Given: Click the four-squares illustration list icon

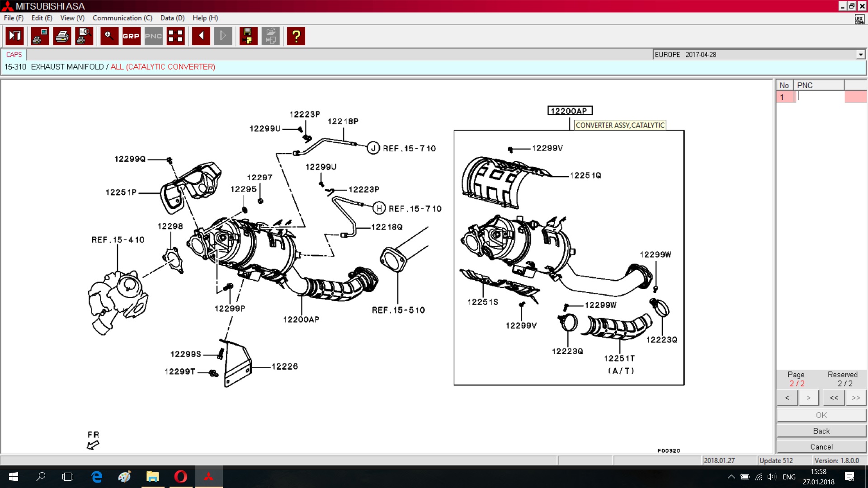Looking at the screenshot, I should 175,36.
